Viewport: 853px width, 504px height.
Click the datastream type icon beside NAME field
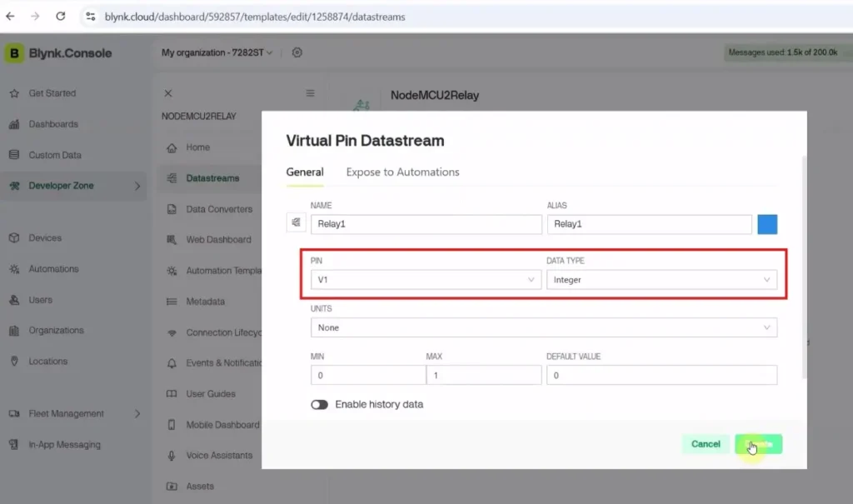point(297,222)
